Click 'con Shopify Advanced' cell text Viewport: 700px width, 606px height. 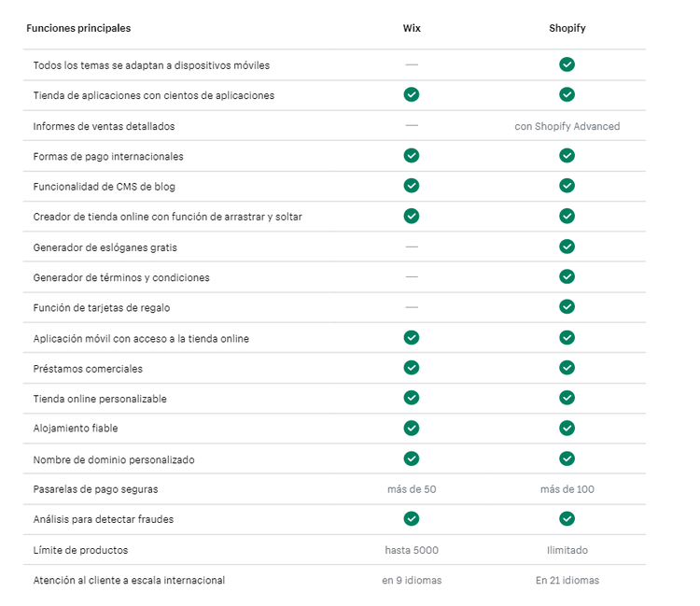(567, 126)
